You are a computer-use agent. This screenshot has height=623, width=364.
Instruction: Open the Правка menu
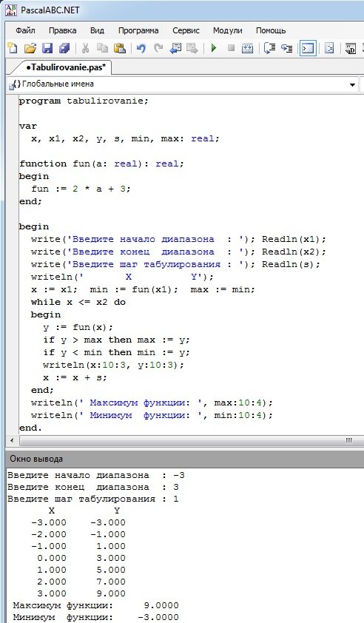coord(63,30)
